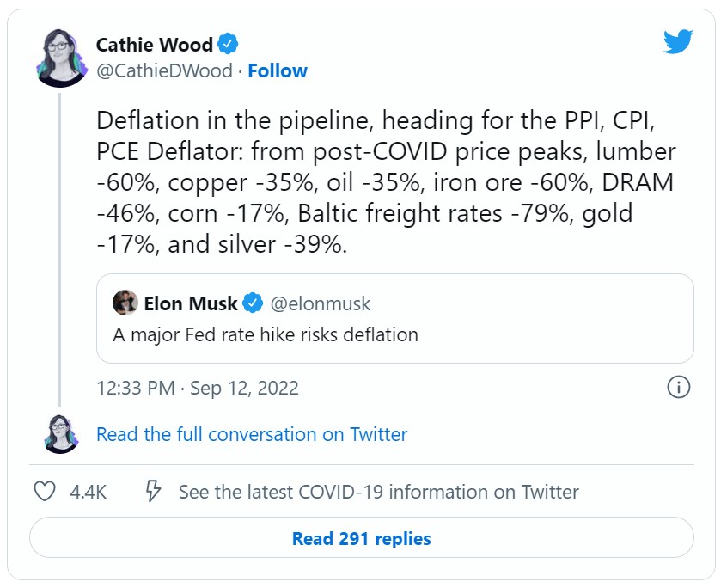Image resolution: width=727 pixels, height=588 pixels.
Task: Click Elon Musk's verified badge
Action: click(253, 303)
